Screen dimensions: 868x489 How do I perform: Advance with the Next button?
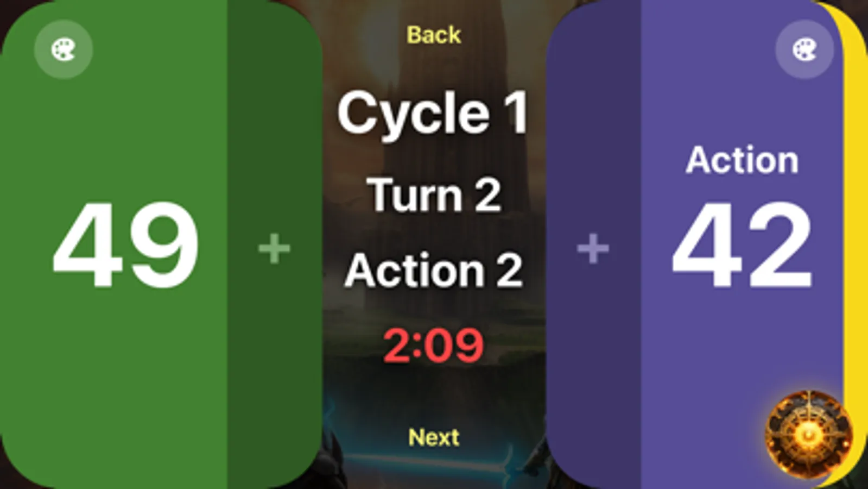tap(434, 437)
